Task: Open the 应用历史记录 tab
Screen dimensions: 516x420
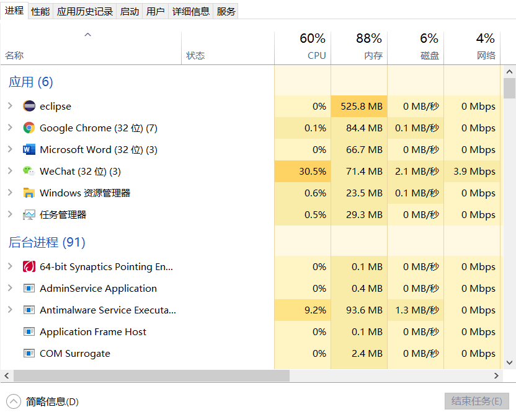Action: pyautogui.click(x=85, y=12)
